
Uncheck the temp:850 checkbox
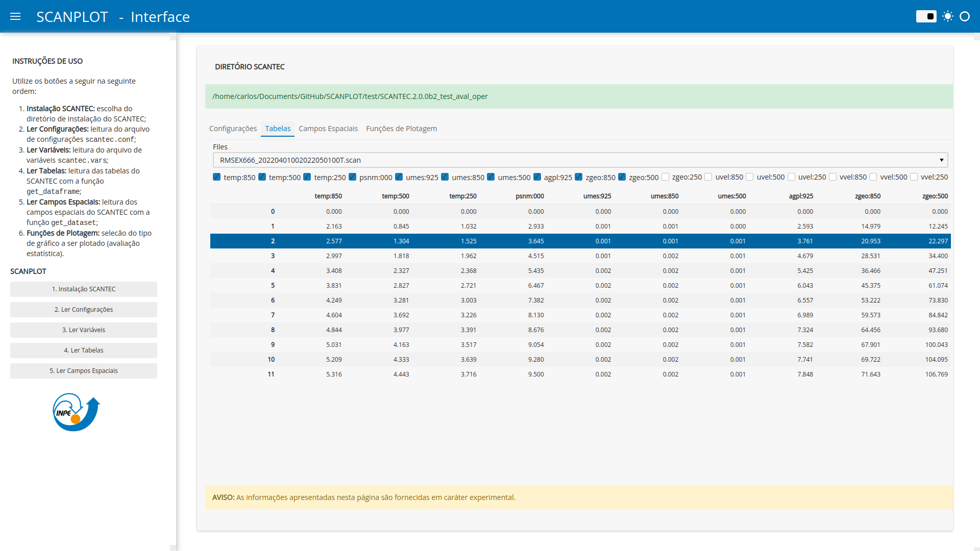click(x=216, y=177)
